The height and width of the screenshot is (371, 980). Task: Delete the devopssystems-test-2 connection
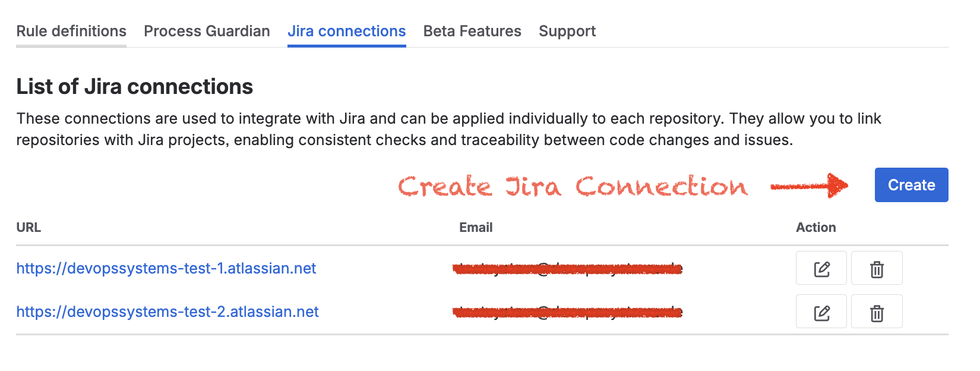point(877,312)
